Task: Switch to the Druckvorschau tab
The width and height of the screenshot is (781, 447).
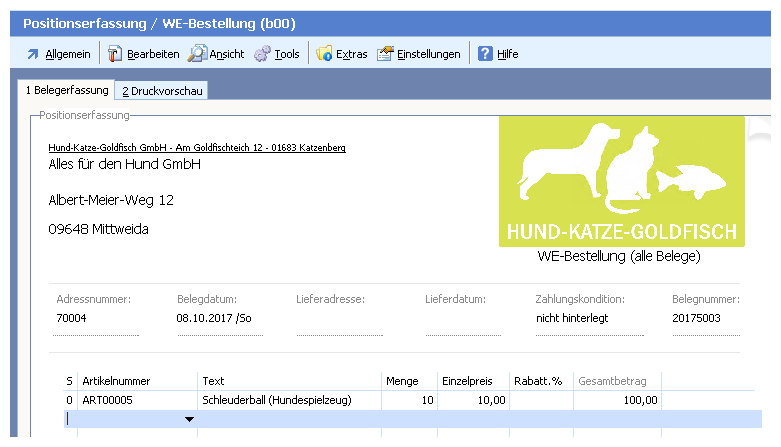Action: tap(161, 91)
